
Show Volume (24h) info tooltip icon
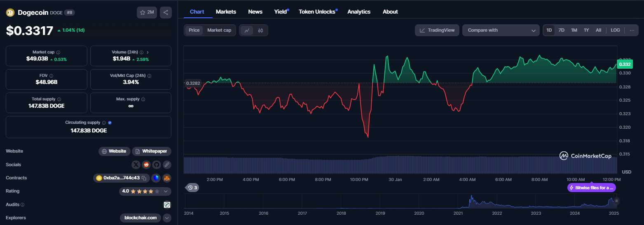[141, 52]
